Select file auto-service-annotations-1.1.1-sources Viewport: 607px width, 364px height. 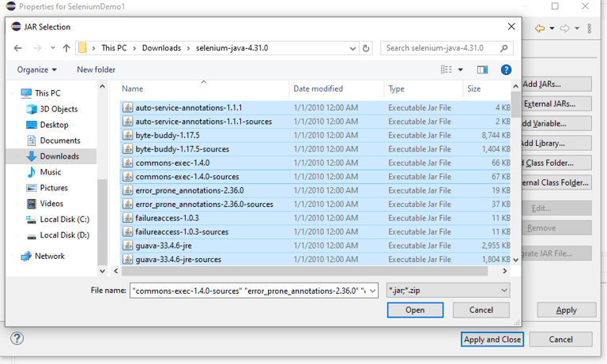coord(204,122)
